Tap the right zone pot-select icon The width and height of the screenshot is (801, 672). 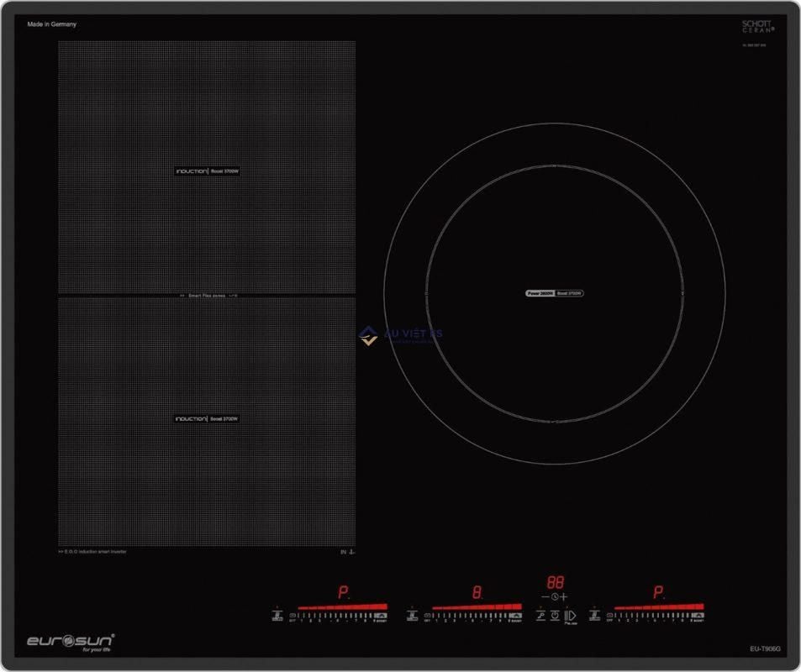[595, 616]
